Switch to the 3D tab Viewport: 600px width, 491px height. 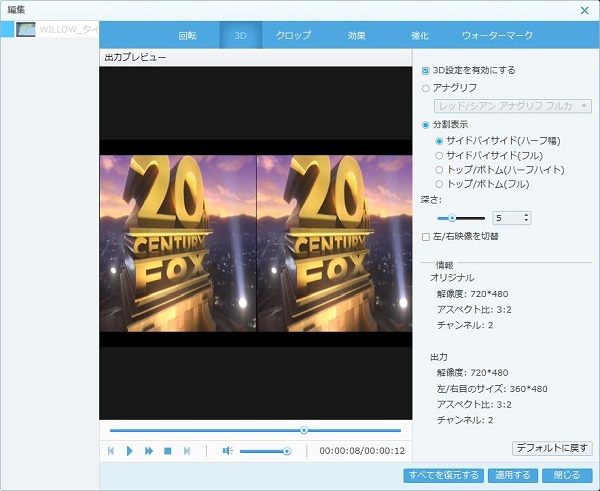240,36
